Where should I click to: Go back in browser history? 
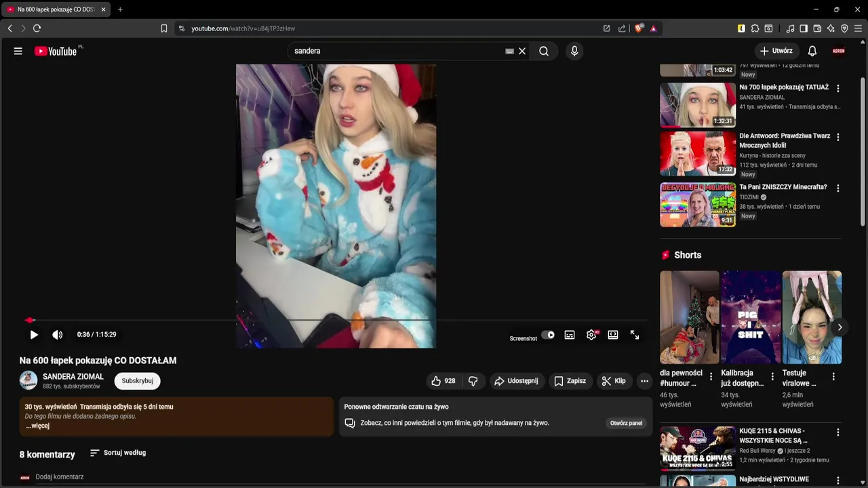coord(9,28)
